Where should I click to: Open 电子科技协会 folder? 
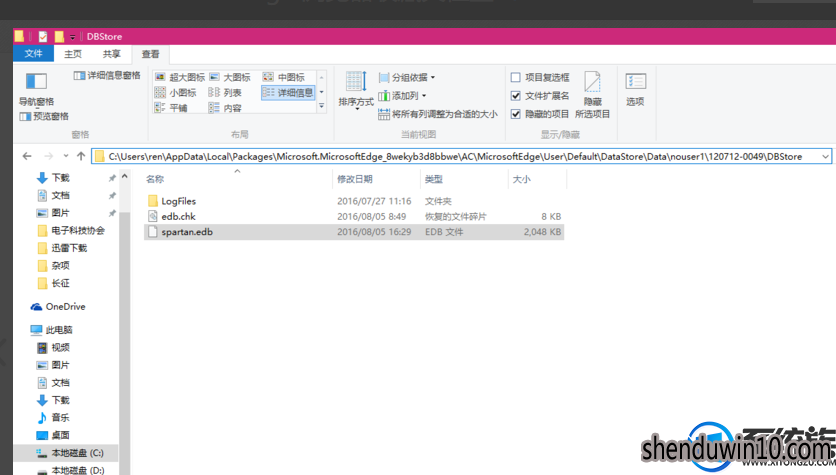coord(78,230)
